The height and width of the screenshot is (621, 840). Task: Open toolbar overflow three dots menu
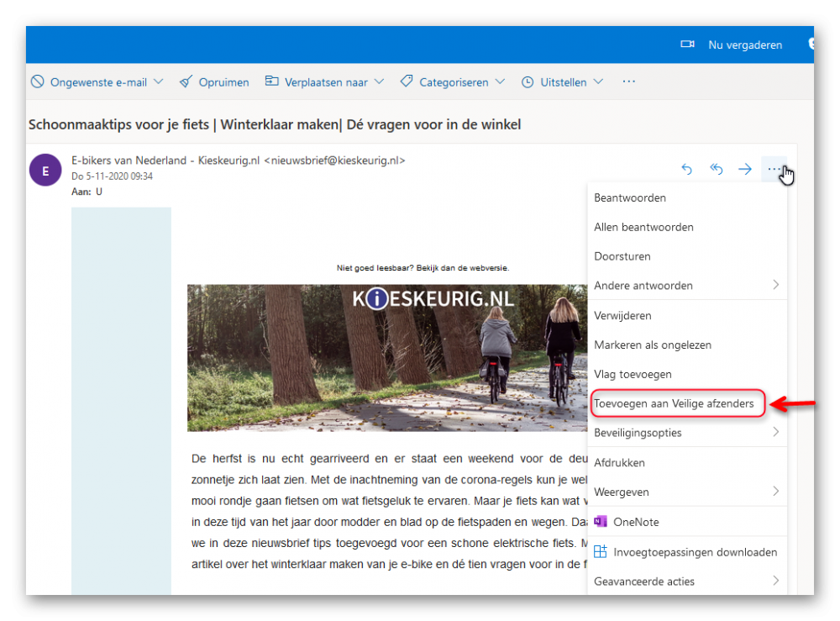tap(628, 82)
